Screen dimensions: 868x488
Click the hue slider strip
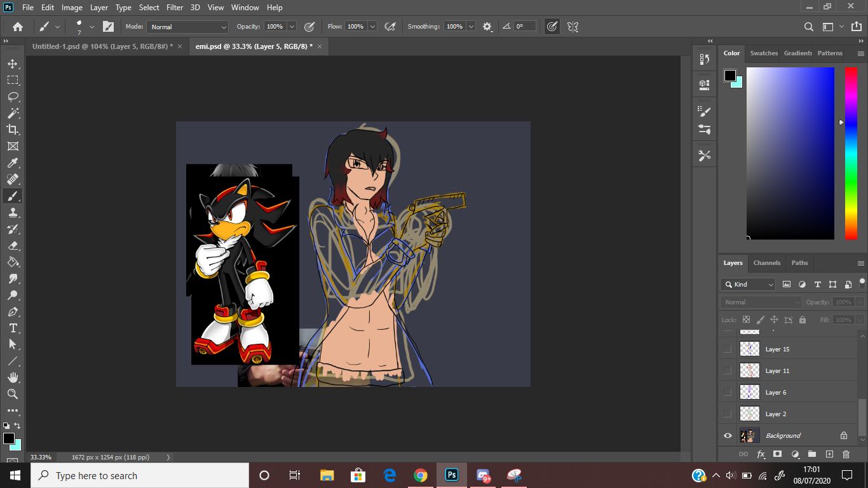pos(851,153)
